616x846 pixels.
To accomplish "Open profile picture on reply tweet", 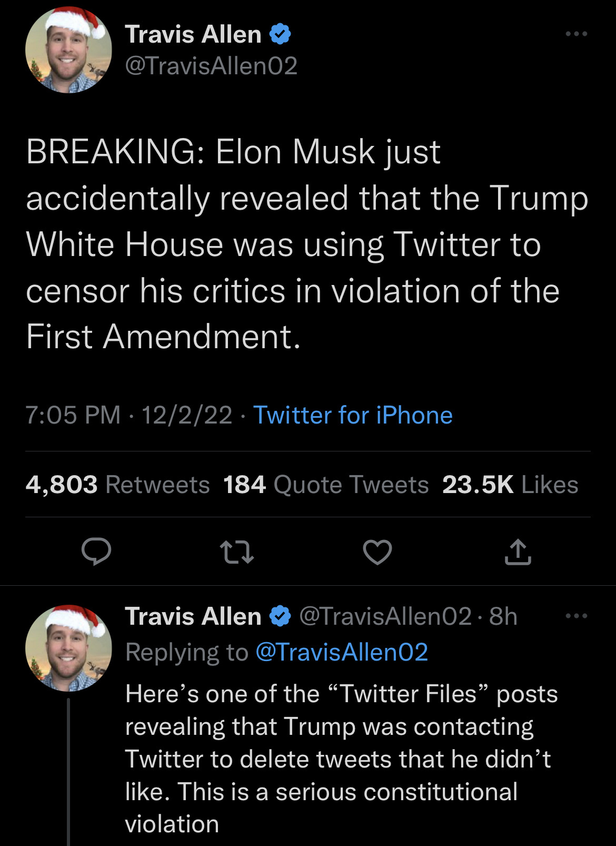I will pyautogui.click(x=68, y=648).
